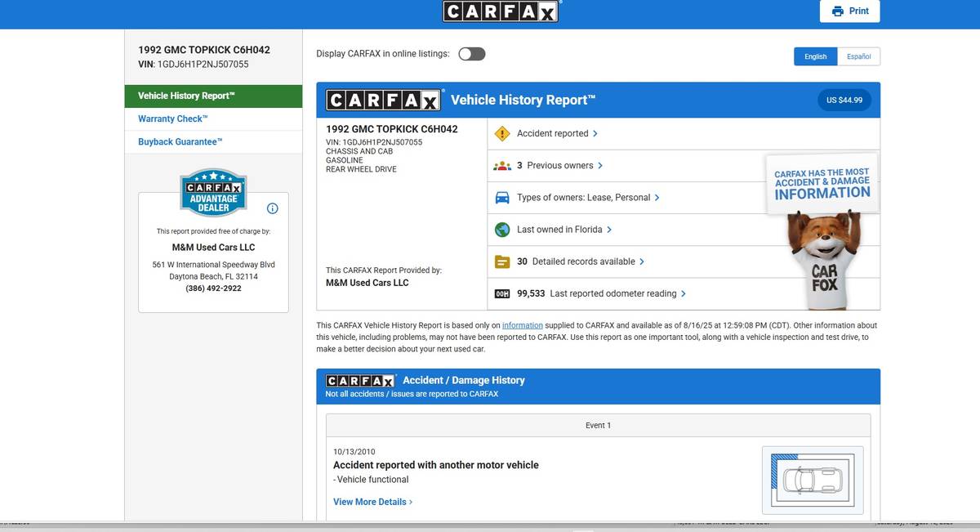Click the folder icon for detailed records
The image size is (980, 532).
point(502,262)
